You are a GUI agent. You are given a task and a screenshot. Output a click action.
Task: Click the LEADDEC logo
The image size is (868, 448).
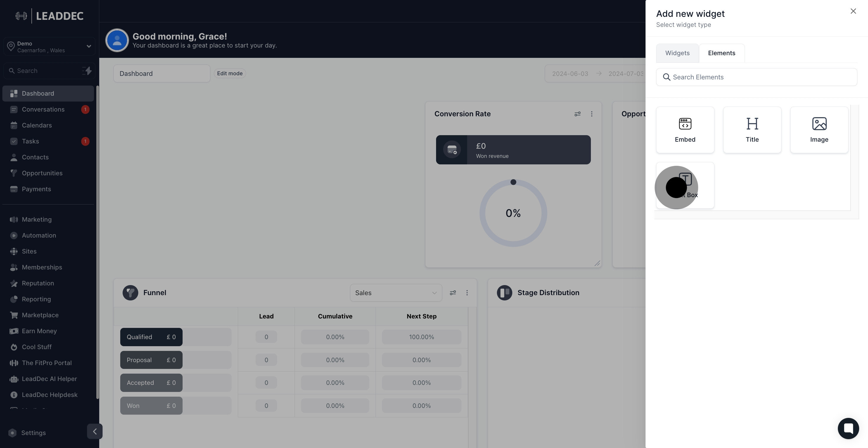click(50, 16)
